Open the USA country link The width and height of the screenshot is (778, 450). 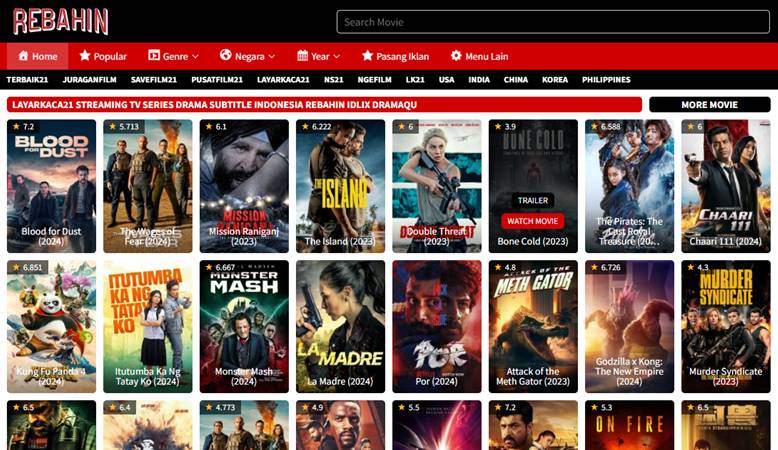tap(447, 79)
